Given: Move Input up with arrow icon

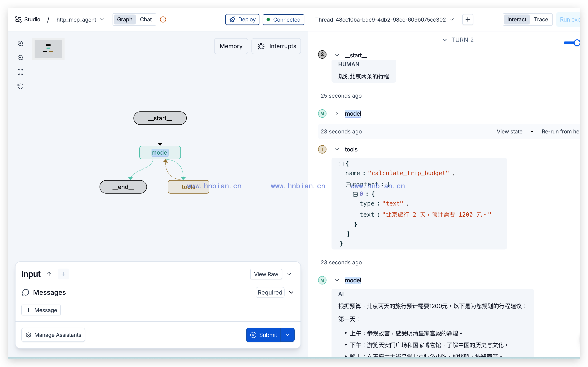Looking at the screenshot, I should [x=49, y=274].
